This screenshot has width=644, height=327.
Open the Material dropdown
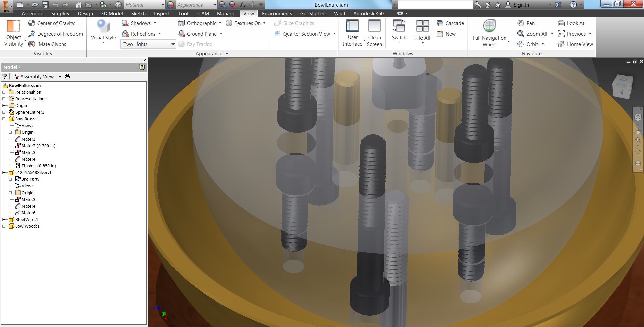(x=145, y=5)
